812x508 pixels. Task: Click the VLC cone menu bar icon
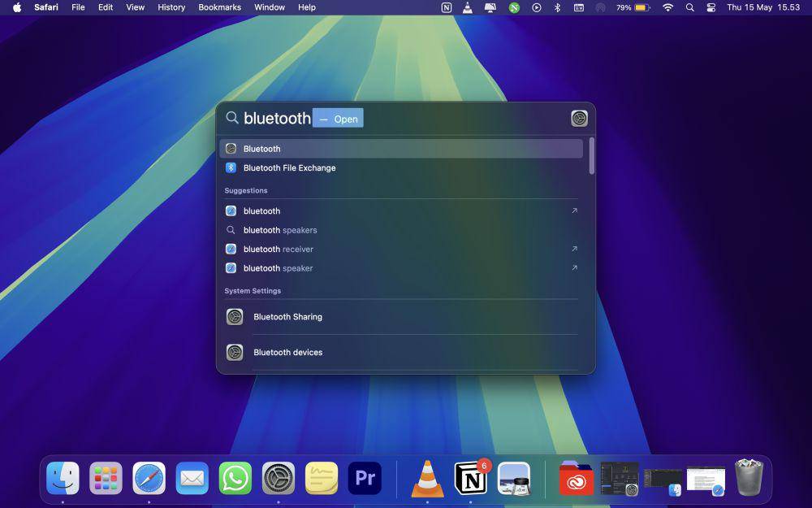tap(468, 8)
